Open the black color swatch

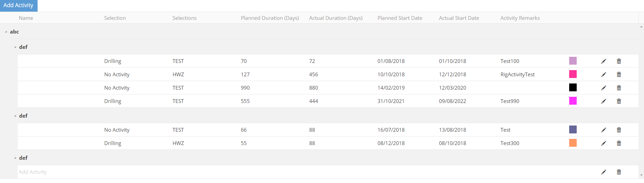[x=573, y=88]
